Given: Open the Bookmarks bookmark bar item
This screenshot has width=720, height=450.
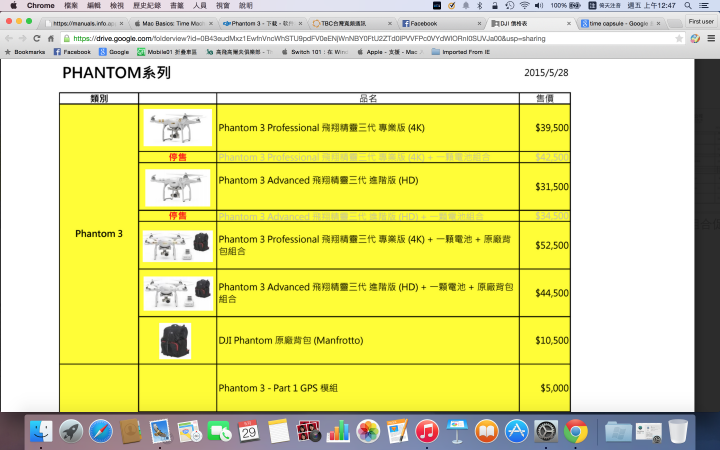Looking at the screenshot, I should pyautogui.click(x=25, y=52).
